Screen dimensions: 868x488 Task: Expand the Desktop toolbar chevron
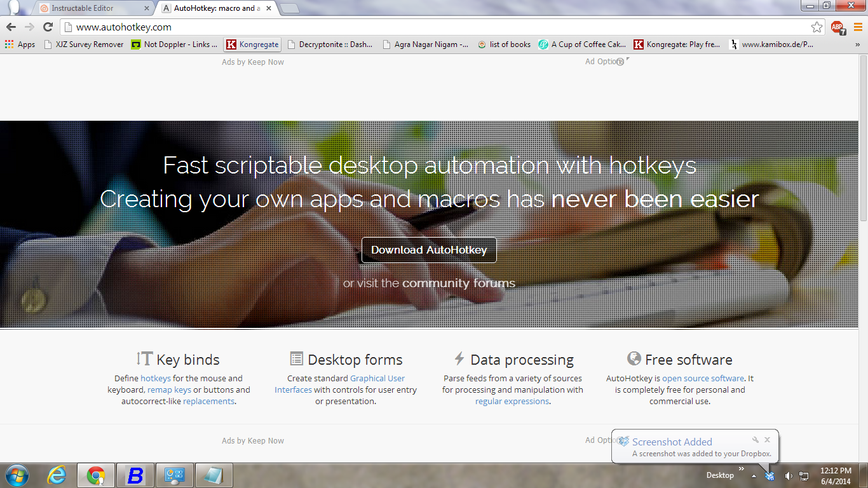(741, 469)
